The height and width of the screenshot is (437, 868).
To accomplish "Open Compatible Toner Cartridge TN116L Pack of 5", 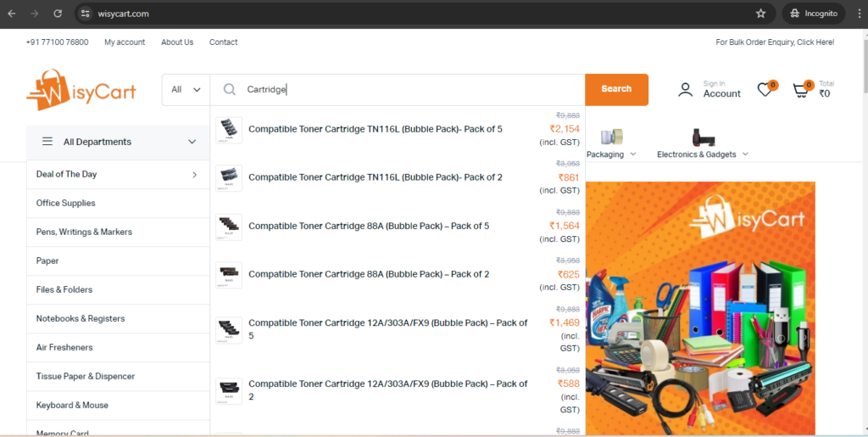I will 376,129.
